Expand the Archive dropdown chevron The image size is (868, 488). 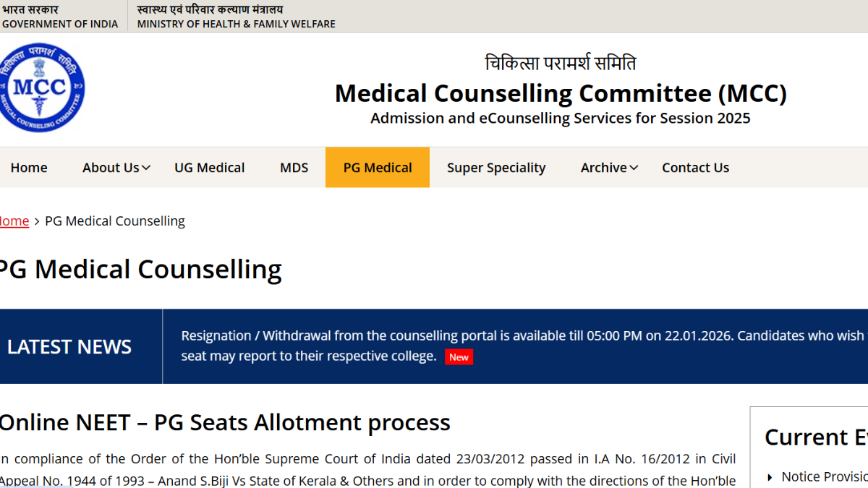(634, 168)
